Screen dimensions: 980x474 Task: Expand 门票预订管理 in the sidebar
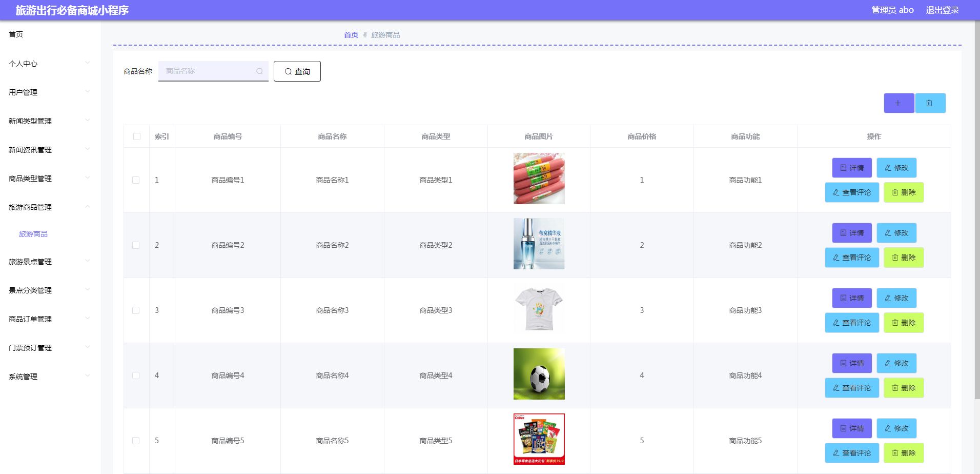click(x=50, y=348)
